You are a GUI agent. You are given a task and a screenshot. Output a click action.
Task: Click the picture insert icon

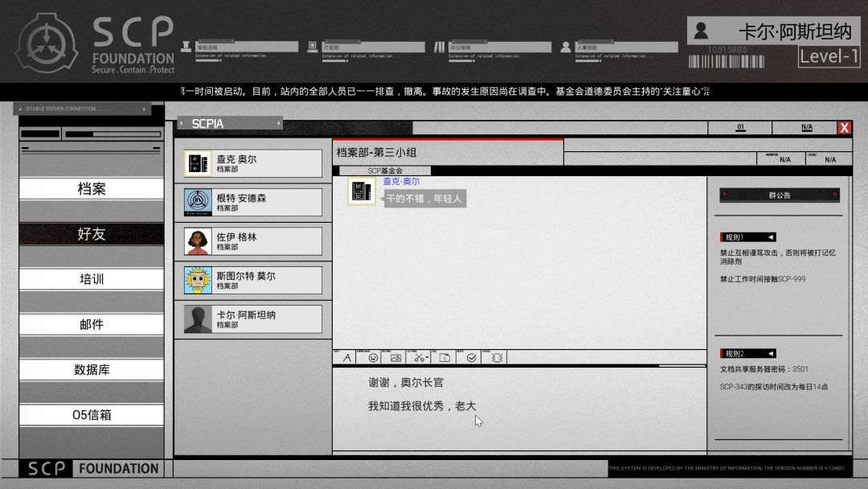395,358
